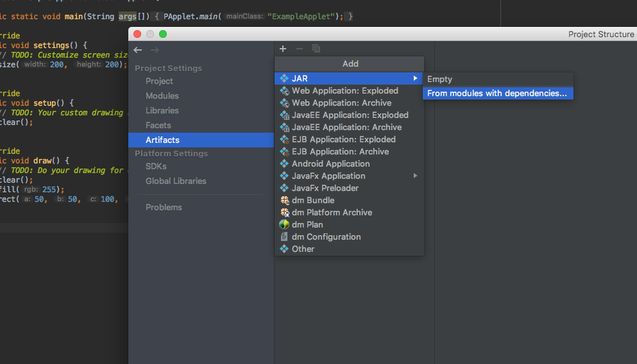Choose From modules with dependencies

pos(497,94)
